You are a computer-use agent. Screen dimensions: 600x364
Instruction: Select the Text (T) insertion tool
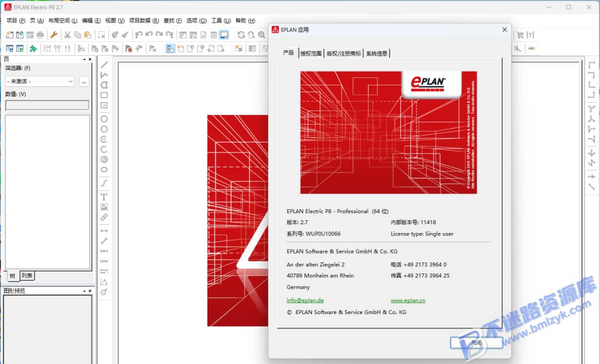click(104, 197)
